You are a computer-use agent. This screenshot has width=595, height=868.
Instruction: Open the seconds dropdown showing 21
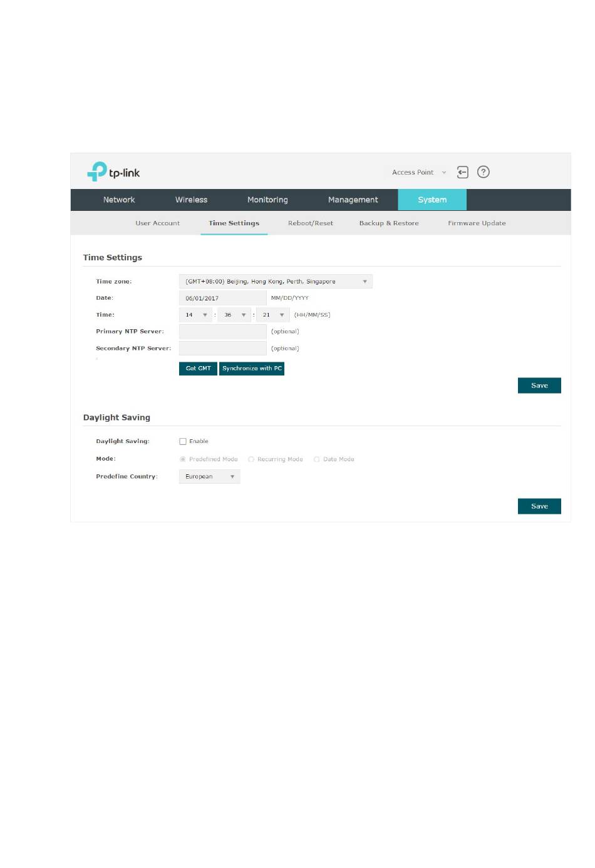click(273, 315)
